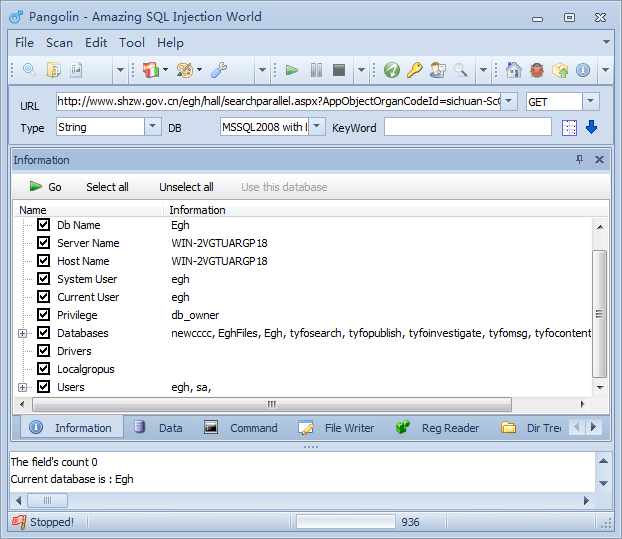Click the blue down arrow icon
The width and height of the screenshot is (622, 539).
tap(591, 127)
